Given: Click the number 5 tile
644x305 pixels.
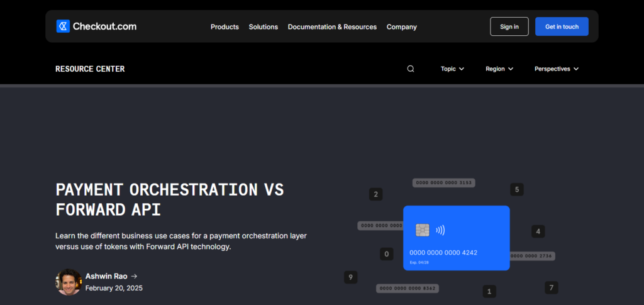Looking at the screenshot, I should (517, 190).
